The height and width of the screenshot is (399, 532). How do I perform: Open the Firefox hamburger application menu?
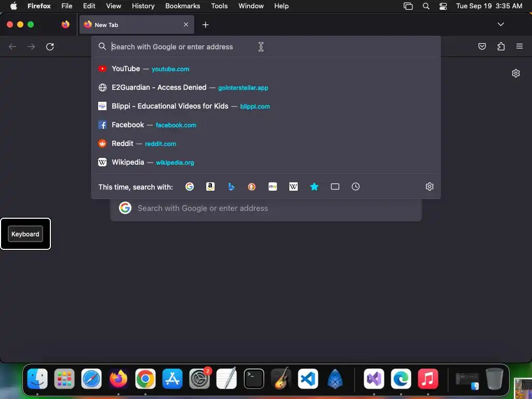(520, 46)
